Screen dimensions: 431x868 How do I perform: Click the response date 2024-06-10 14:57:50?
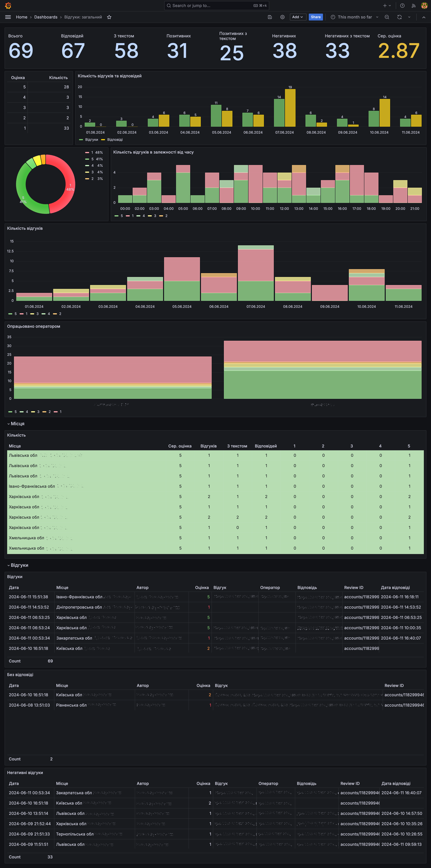tap(402, 813)
